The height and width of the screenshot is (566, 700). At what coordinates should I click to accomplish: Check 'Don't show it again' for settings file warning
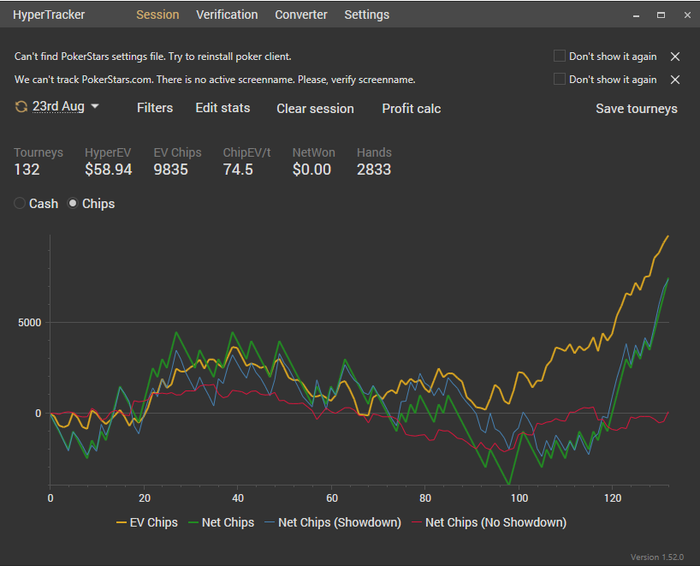point(559,57)
